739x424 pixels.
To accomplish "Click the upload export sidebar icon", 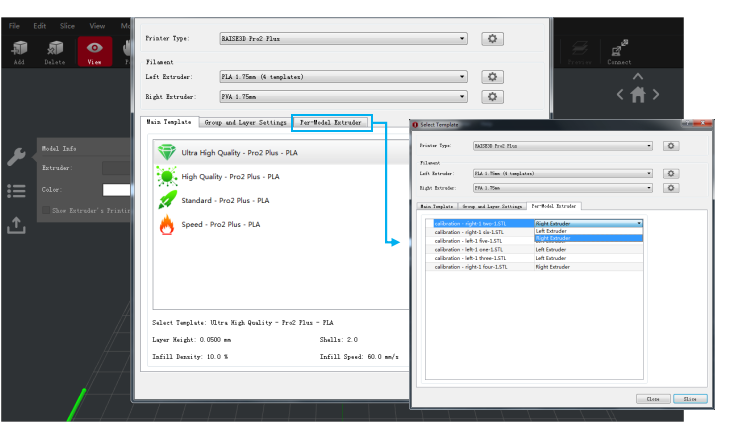I will [x=16, y=225].
